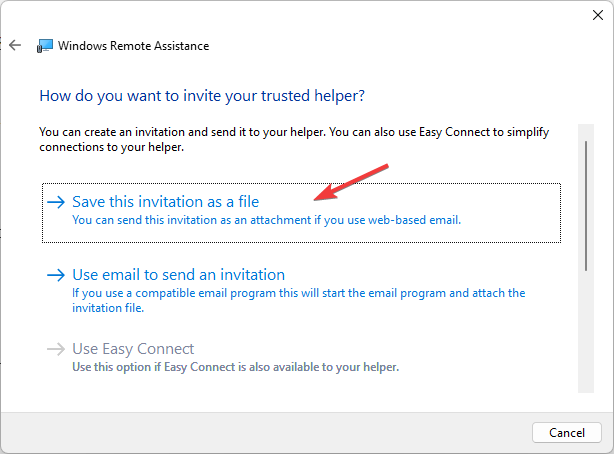This screenshot has height=454, width=614.
Task: Select Use email to send an invitation
Action: point(178,275)
